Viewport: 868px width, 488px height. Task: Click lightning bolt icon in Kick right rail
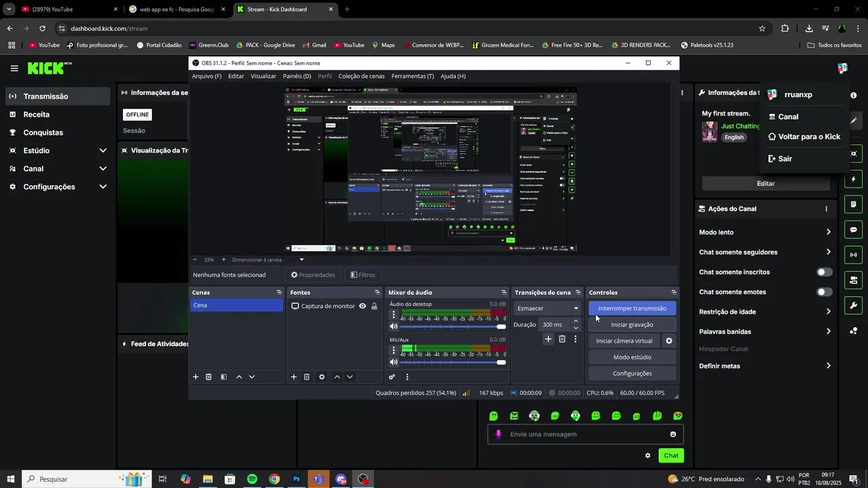(854, 180)
